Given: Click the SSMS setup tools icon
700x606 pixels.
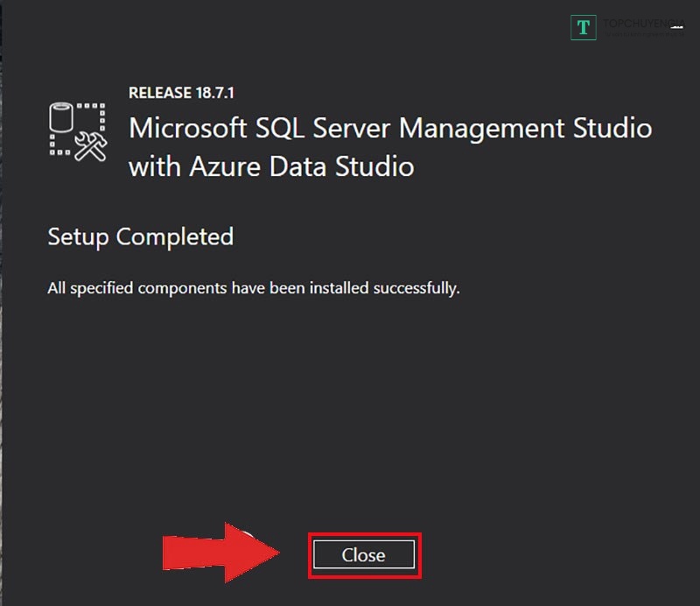Looking at the screenshot, I should [x=77, y=131].
